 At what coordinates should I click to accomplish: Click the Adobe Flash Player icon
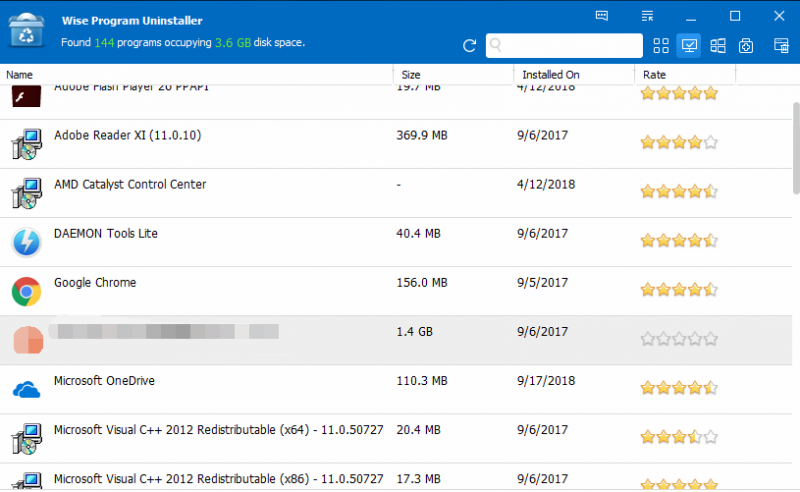(x=27, y=96)
